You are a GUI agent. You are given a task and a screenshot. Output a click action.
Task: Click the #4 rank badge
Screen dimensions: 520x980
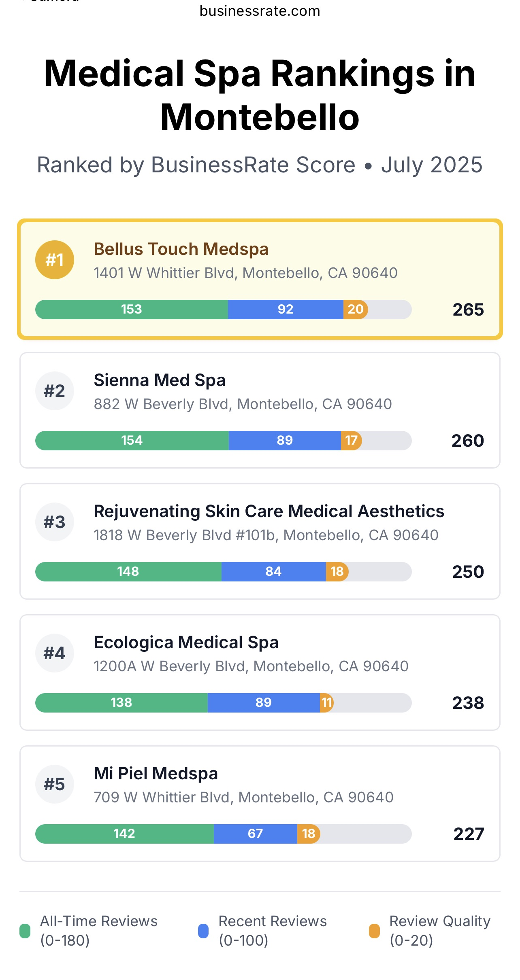[55, 653]
